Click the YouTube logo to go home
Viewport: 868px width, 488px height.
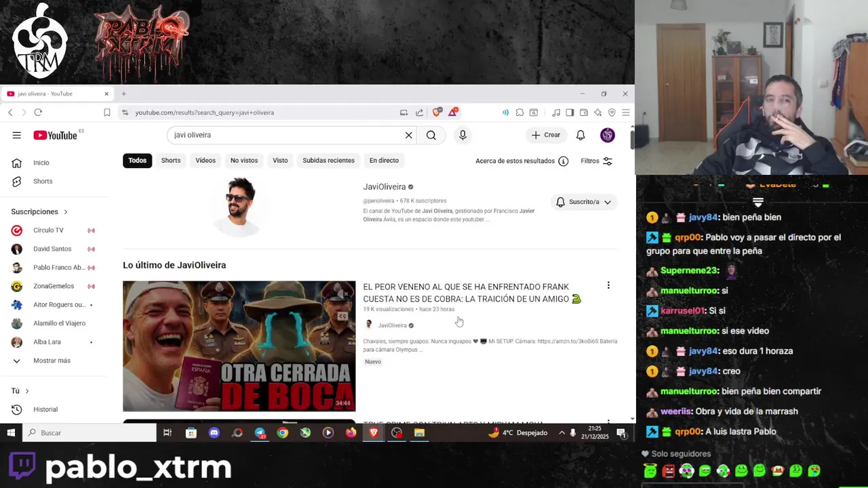pyautogui.click(x=55, y=136)
